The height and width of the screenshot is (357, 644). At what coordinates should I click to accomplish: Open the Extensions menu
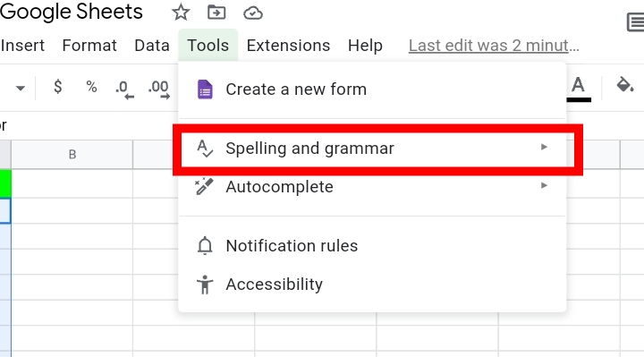pyautogui.click(x=288, y=46)
